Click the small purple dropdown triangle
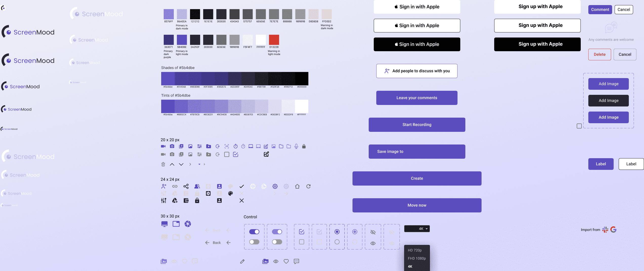Viewport: 644px width, 271px height. [199, 164]
